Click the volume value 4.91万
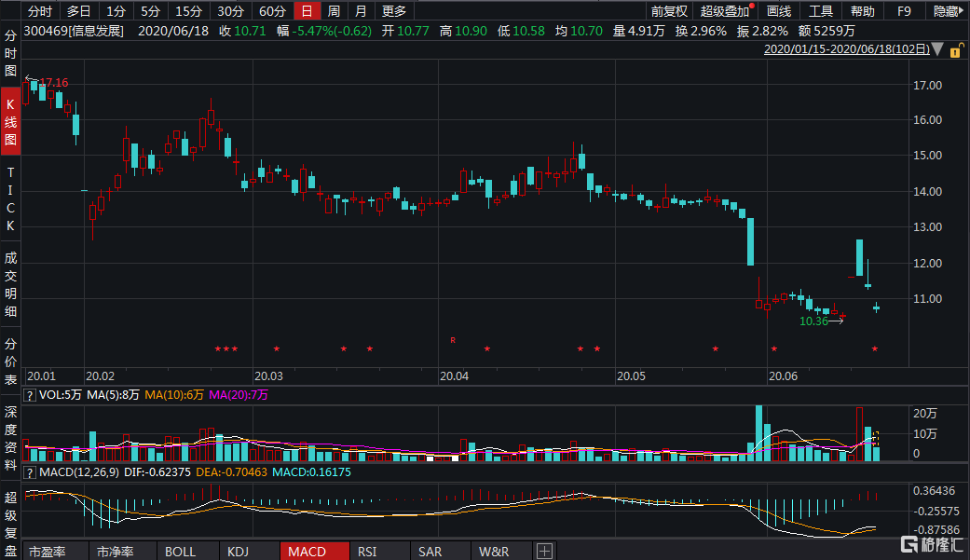This screenshot has width=970, height=560. click(x=647, y=31)
